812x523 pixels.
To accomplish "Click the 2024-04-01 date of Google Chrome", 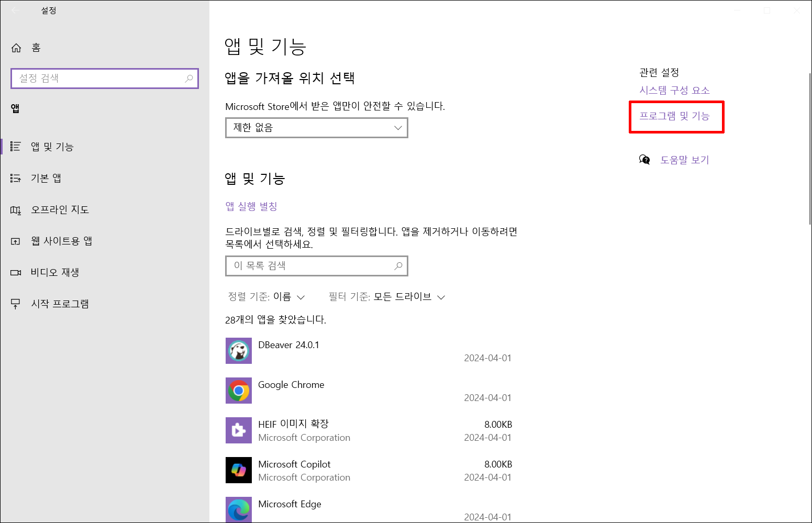I will [x=488, y=398].
